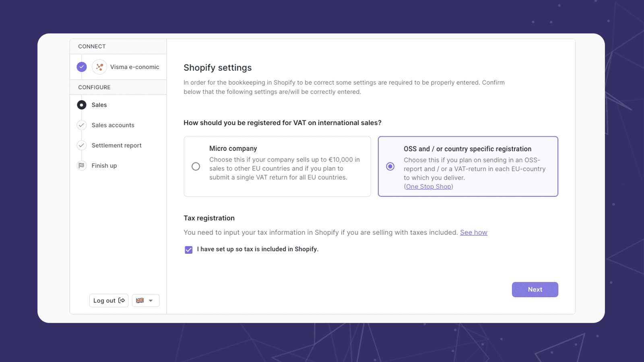Toggle the tax included in Shopify checkbox

click(189, 250)
